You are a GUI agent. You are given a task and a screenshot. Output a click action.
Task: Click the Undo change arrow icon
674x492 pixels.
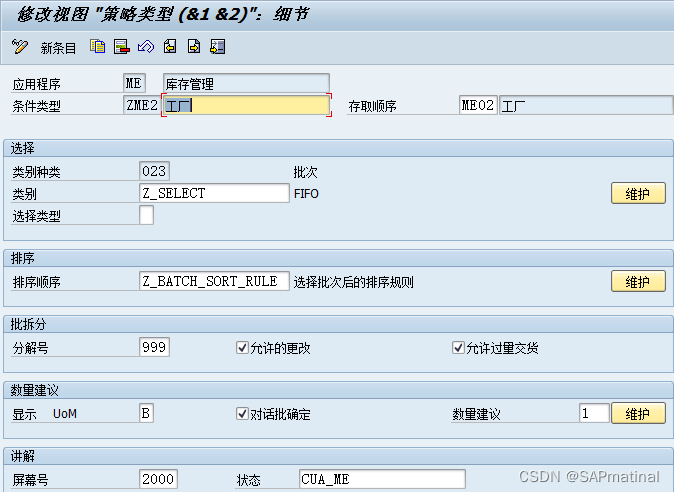(146, 46)
